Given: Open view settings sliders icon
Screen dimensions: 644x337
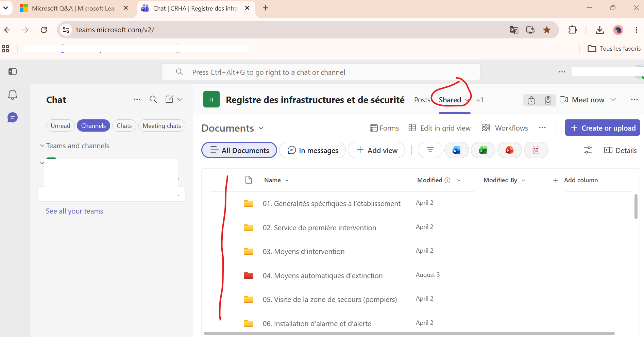Looking at the screenshot, I should (x=588, y=150).
